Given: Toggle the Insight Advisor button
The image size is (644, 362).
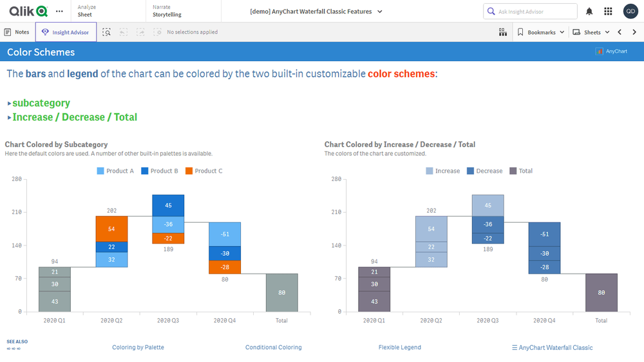Looking at the screenshot, I should click(x=66, y=32).
